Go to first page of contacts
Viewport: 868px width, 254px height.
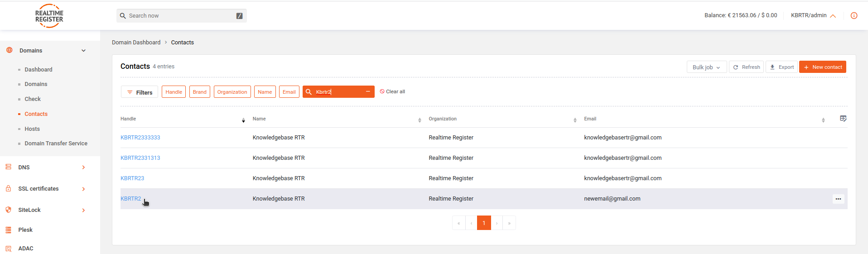[458, 223]
